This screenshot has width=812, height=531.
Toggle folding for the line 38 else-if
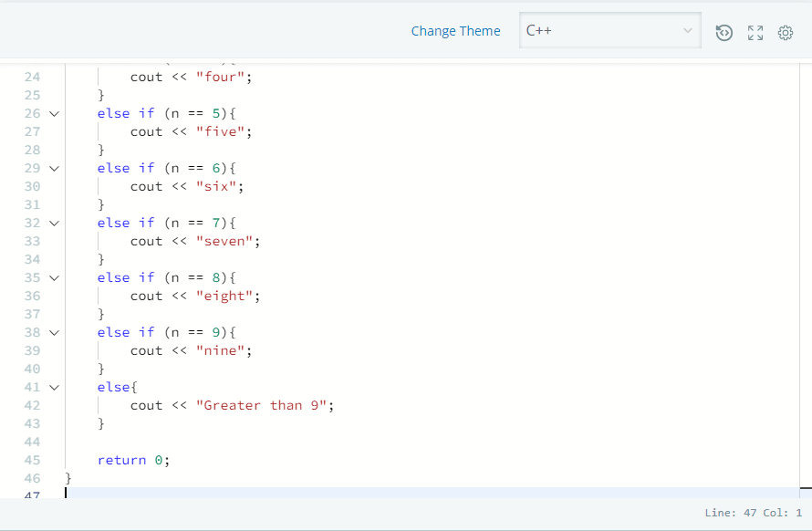coord(52,332)
